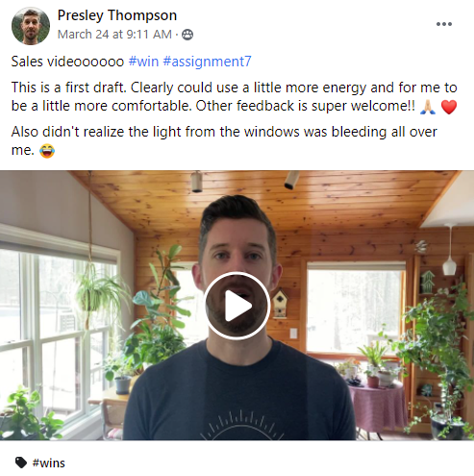Click the 'Sales videoooooo' text
474x476 pixels.
67,62
